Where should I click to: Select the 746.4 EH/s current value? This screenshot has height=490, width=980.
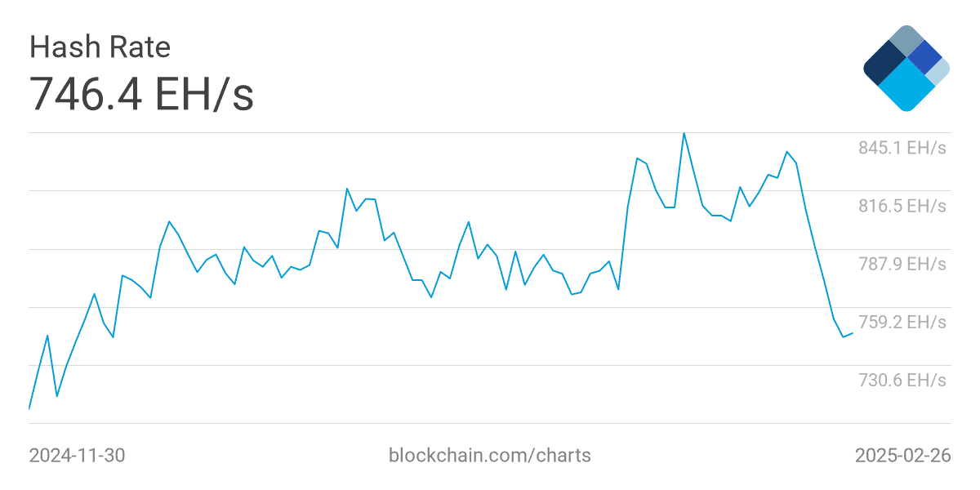(142, 92)
